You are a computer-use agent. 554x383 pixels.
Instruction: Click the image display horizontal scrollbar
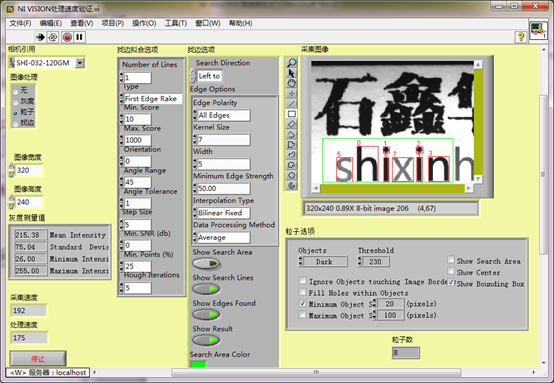click(392, 188)
